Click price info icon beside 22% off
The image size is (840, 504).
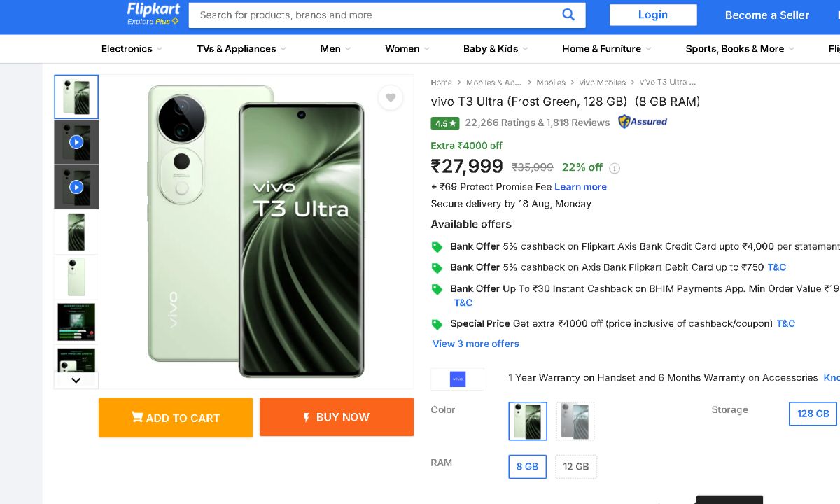click(615, 168)
